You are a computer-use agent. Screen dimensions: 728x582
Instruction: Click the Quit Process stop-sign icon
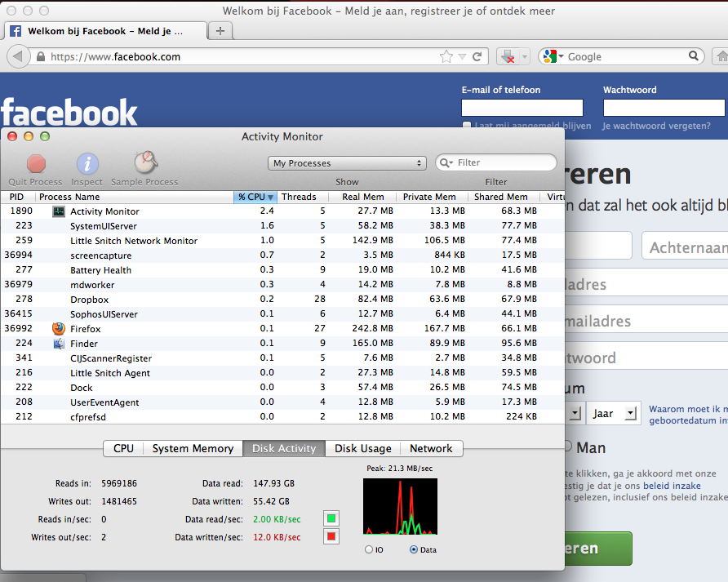click(x=36, y=163)
